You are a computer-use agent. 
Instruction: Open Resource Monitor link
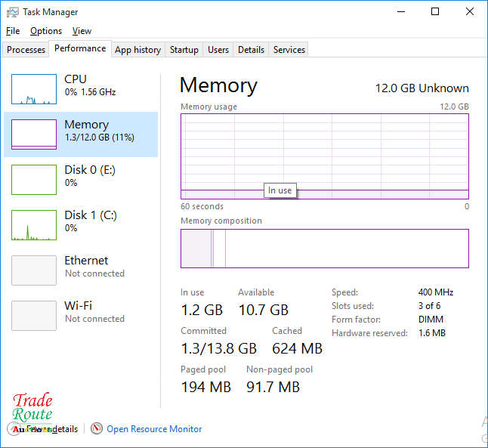[154, 428]
